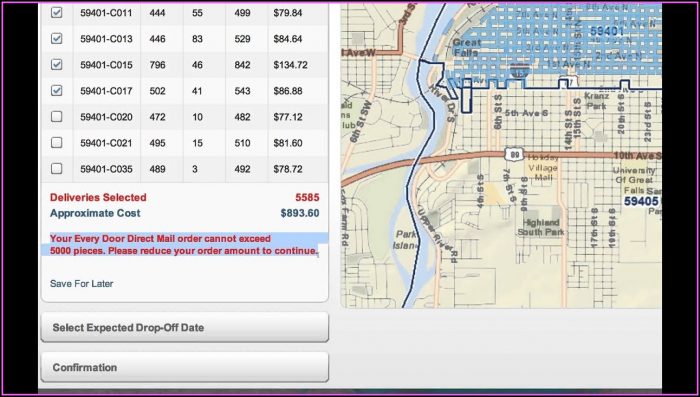Click 5th Ave S label on map

click(x=526, y=113)
